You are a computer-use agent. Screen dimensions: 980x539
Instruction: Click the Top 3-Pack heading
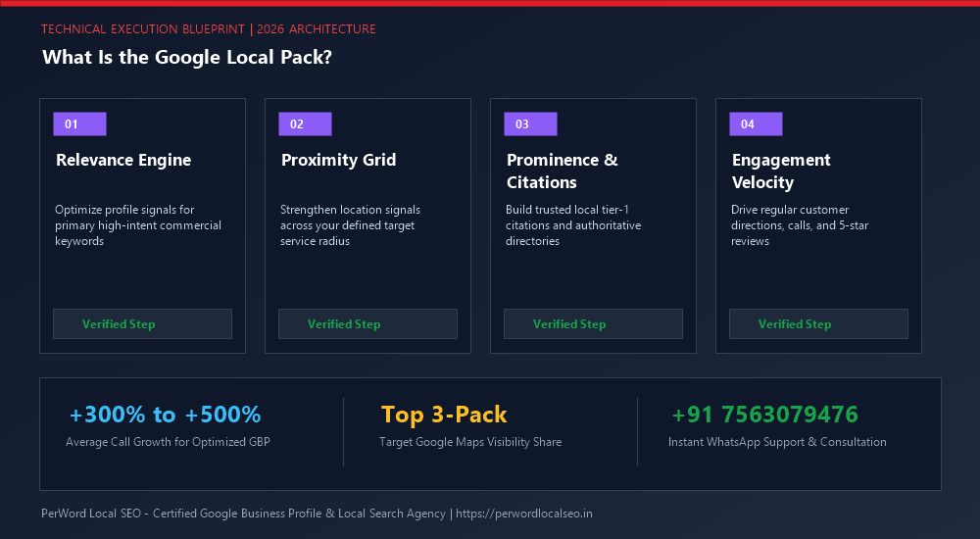pos(444,415)
